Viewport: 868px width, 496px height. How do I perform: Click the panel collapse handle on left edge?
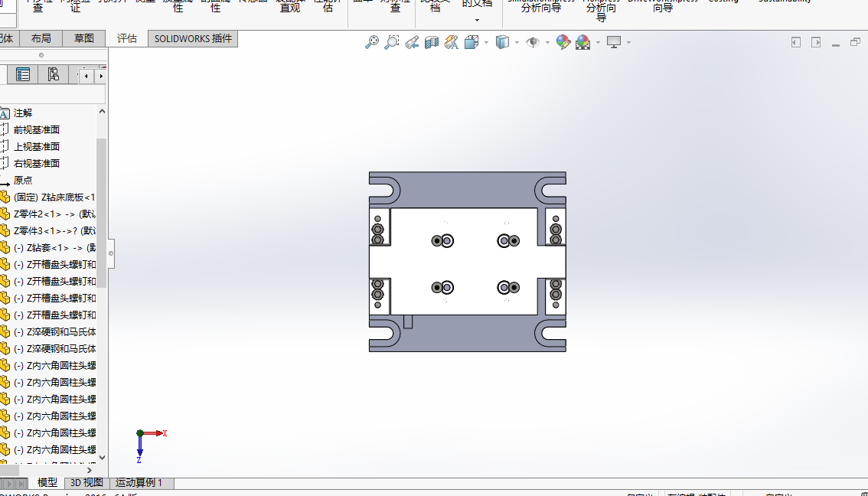(x=111, y=253)
